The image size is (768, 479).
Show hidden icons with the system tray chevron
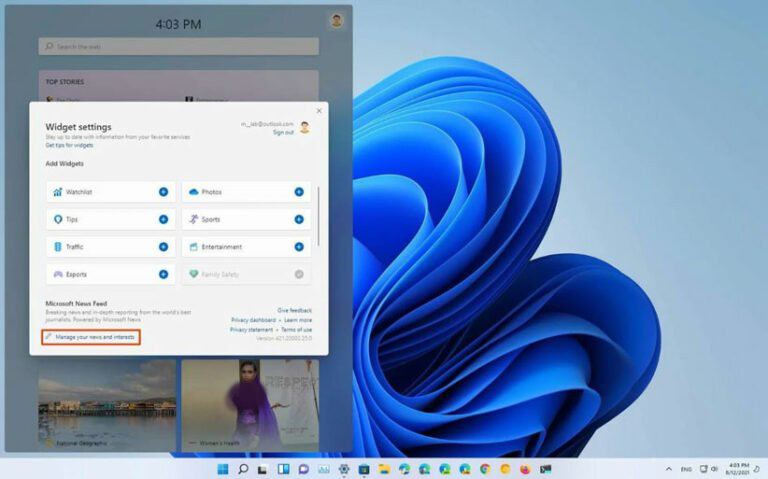click(x=668, y=469)
